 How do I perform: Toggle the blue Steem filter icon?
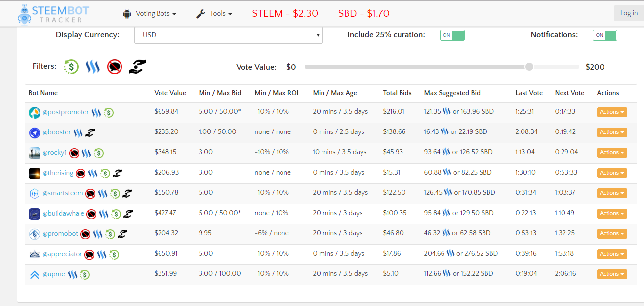point(93,67)
